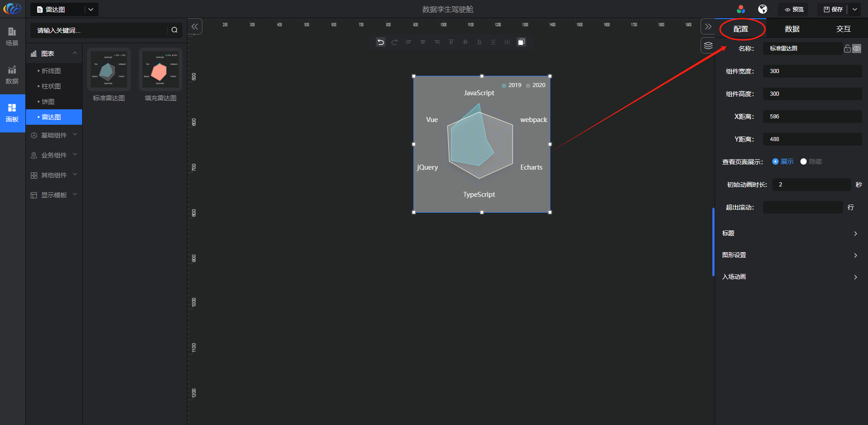Select the 填充雷达图 thumbnail
Image resolution: width=868 pixels, height=425 pixels.
pos(160,70)
